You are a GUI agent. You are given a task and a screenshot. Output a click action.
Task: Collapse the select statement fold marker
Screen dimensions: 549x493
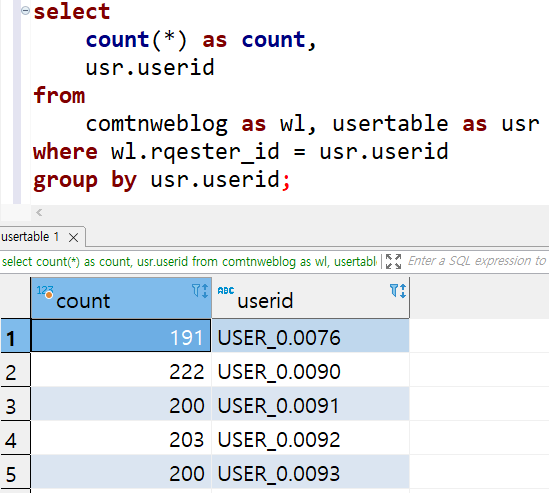pos(25,11)
